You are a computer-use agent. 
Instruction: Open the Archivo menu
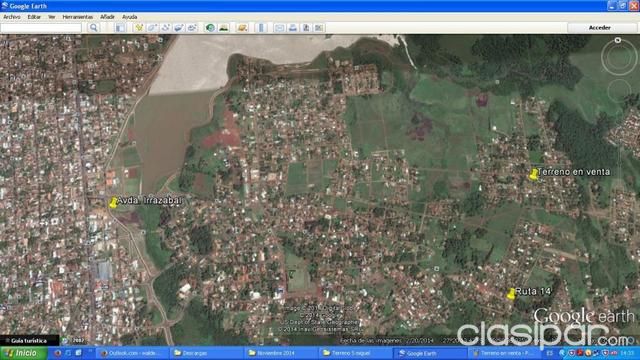(12, 17)
